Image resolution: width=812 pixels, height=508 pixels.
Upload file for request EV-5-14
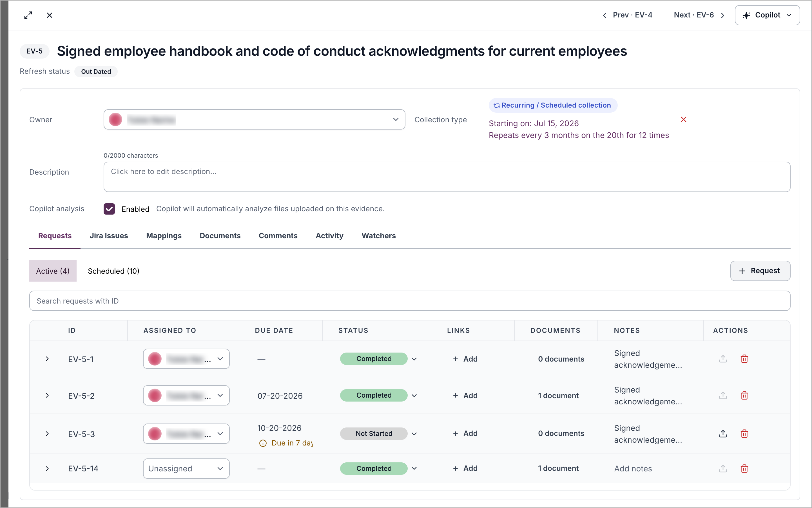[723, 468]
